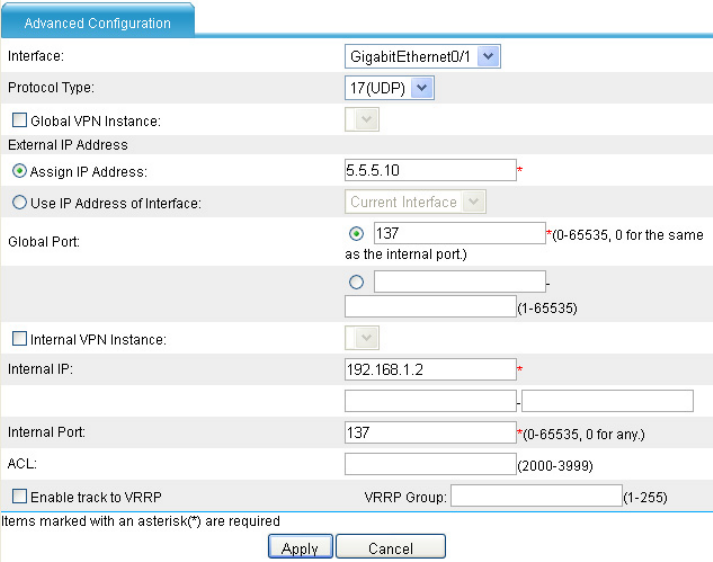Click the External IP Address heading text
The image size is (713, 562).
pyautogui.click(x=68, y=145)
